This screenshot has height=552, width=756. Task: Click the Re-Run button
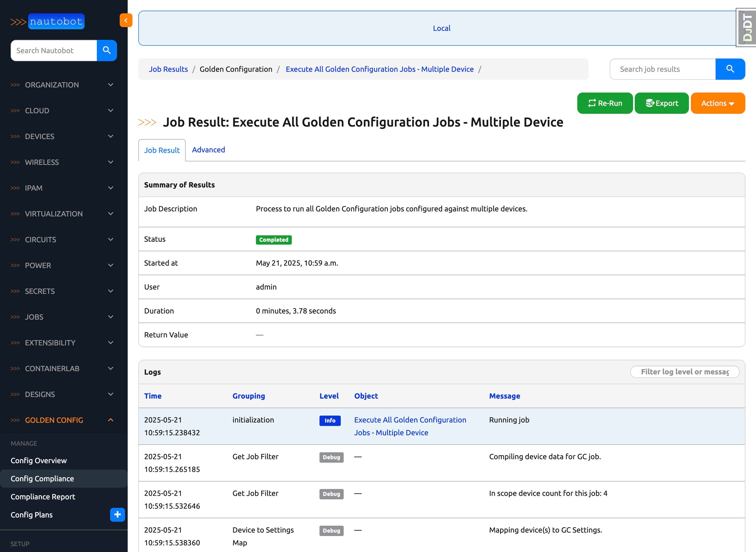[605, 103]
